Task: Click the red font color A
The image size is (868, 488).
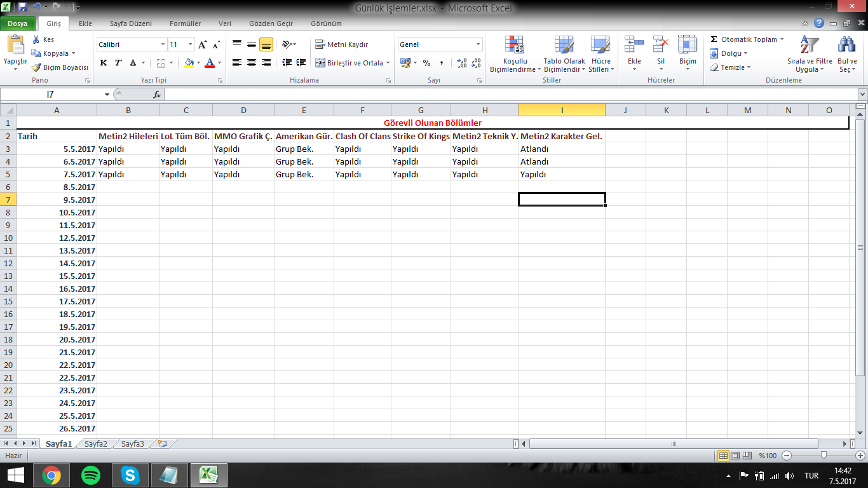Action: click(x=210, y=63)
